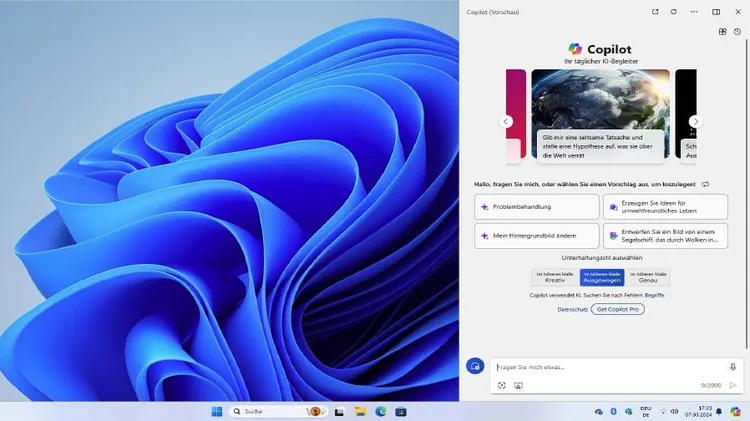Add an image via the image icon
This screenshot has height=421, width=750.
[518, 385]
